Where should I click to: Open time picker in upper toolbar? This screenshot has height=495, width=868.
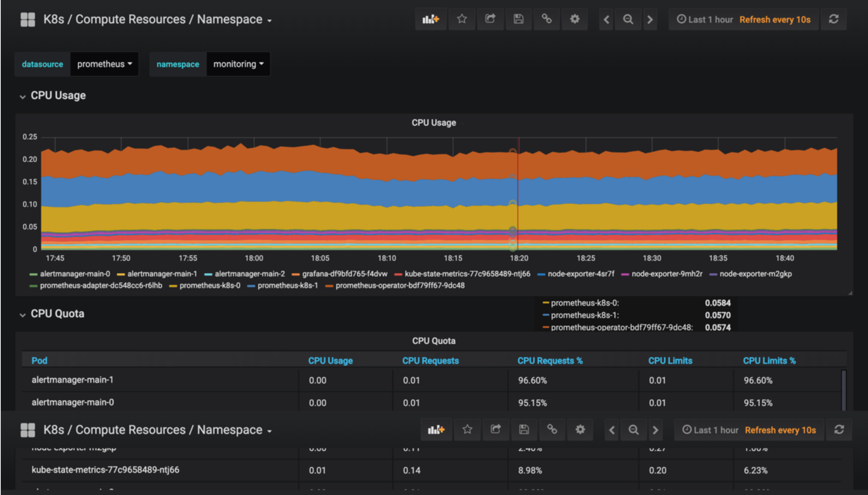pyautogui.click(x=743, y=20)
